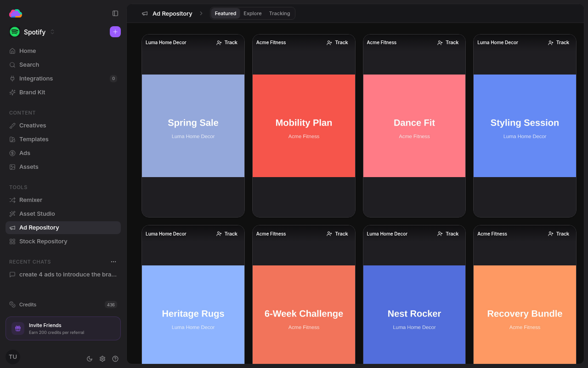Open the TU user avatar
Image resolution: width=588 pixels, height=368 pixels.
click(13, 357)
